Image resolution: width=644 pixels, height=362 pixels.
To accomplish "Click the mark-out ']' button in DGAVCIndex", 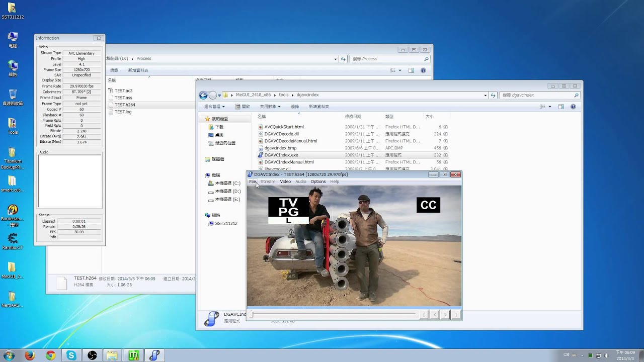I will [x=455, y=315].
